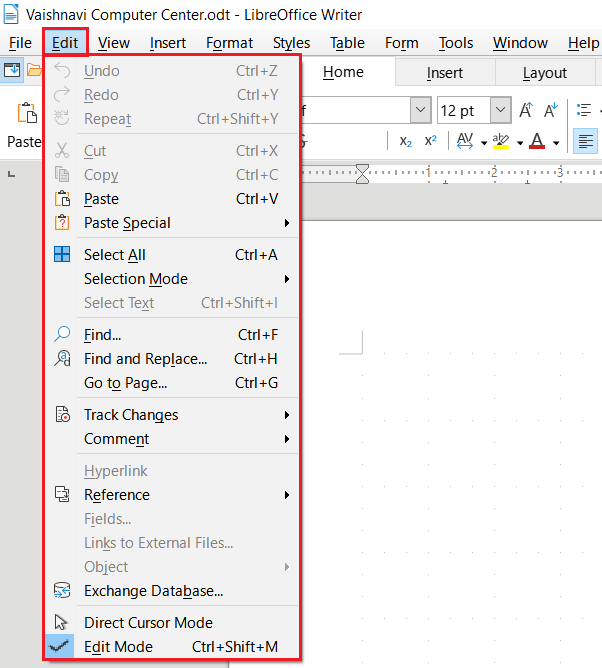Click the ruler at the 2 mark
Screen dimensions: 602x668
494,173
